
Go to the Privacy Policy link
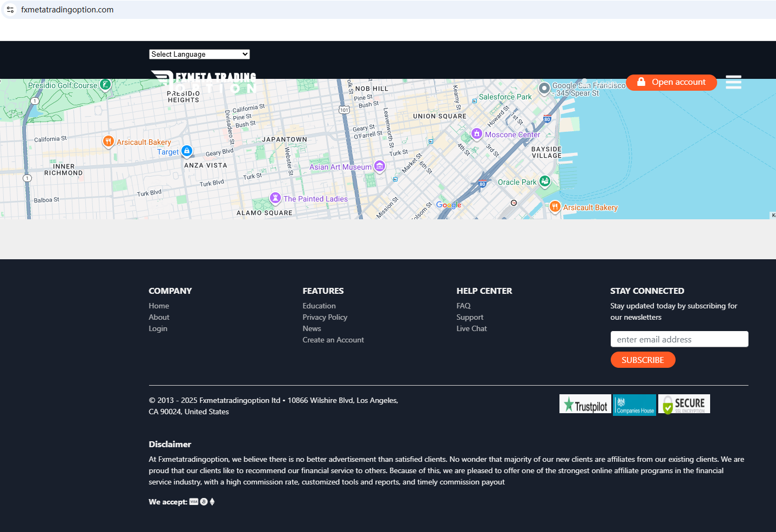pos(325,317)
